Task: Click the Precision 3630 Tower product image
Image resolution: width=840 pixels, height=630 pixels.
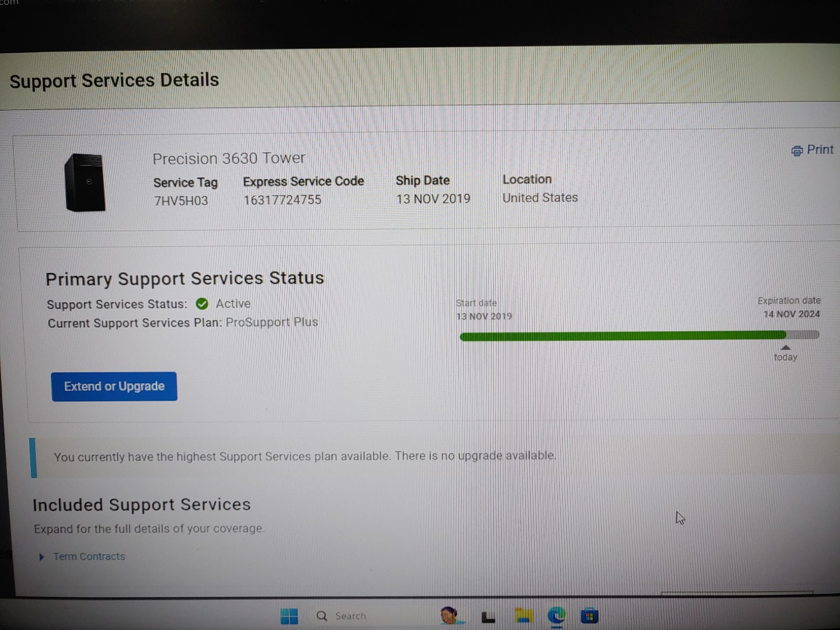Action: [85, 182]
